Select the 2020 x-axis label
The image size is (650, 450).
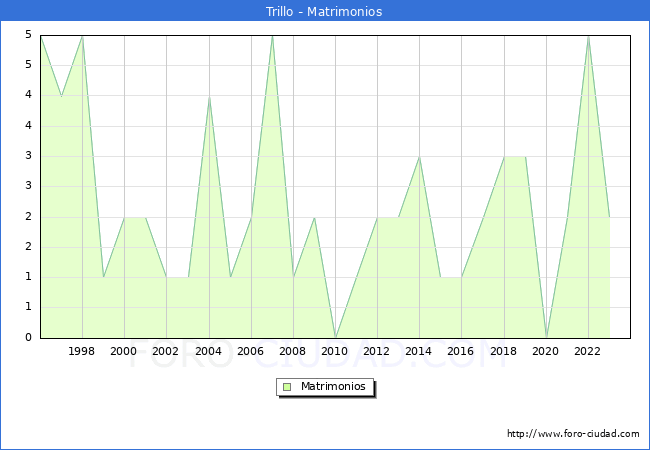pos(546,351)
